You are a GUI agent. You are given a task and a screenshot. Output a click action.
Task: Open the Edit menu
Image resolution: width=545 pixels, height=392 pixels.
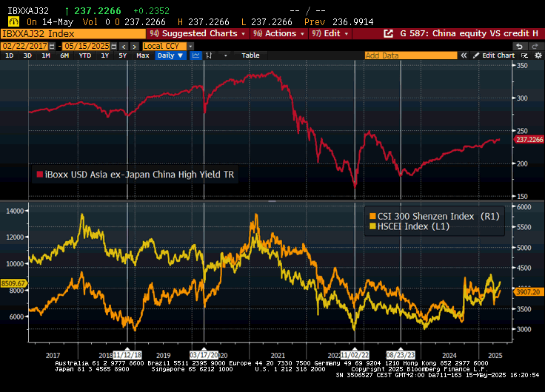coord(330,34)
